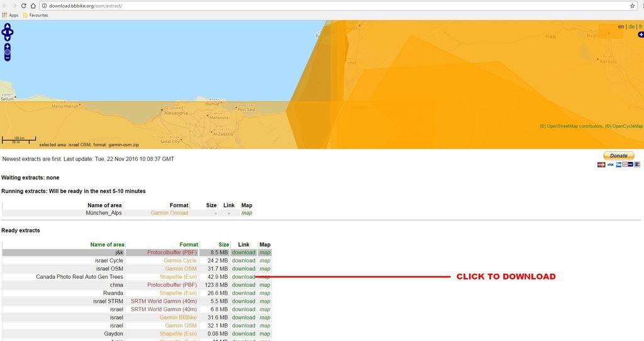Reload the page in the browser
Image resolution: width=644 pixels, height=341 pixels.
click(23, 6)
